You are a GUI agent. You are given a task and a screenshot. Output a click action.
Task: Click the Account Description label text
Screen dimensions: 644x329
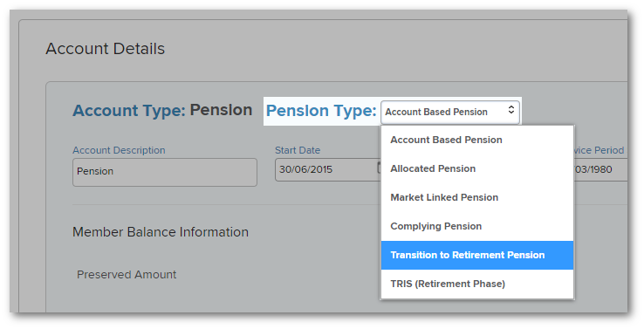[119, 150]
